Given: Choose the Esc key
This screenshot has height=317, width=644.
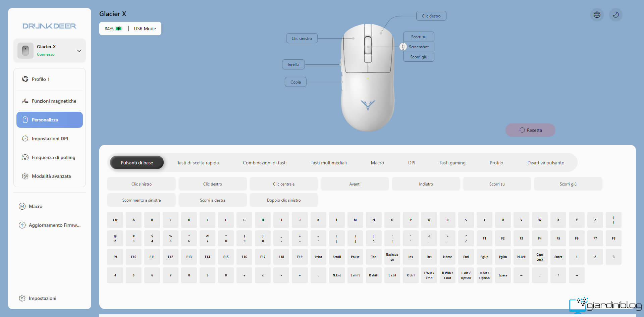Looking at the screenshot, I should click(115, 220).
